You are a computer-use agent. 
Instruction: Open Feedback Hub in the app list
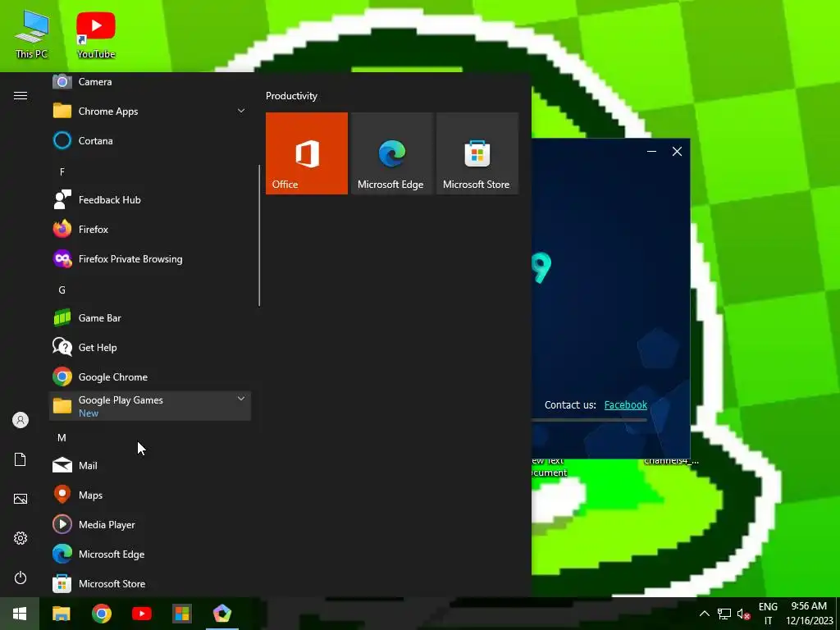pos(150,200)
